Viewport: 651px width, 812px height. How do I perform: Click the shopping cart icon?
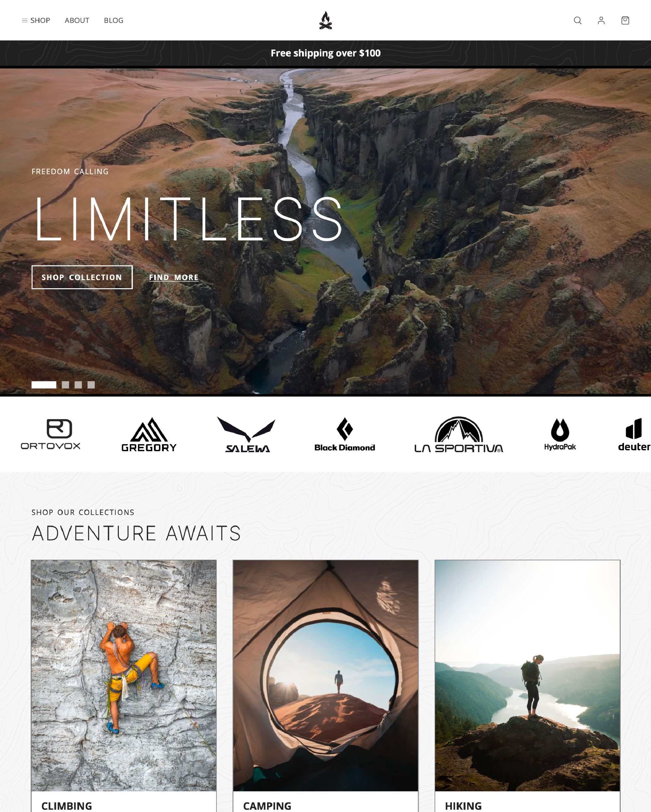click(x=624, y=20)
